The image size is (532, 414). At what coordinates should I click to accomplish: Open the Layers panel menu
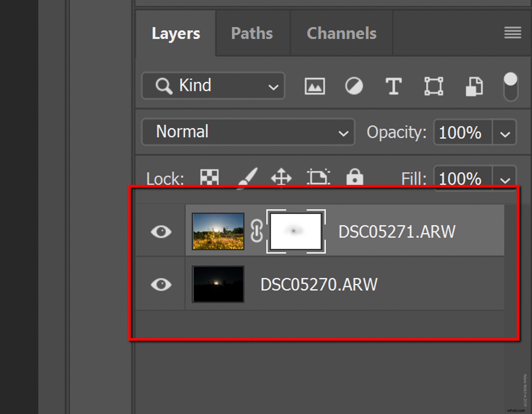tap(512, 33)
